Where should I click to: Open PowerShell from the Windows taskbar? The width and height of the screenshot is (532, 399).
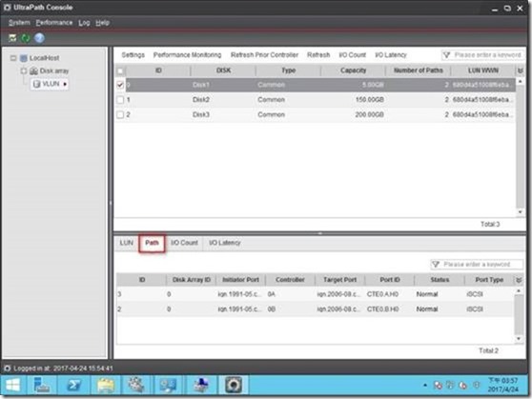[73, 385]
